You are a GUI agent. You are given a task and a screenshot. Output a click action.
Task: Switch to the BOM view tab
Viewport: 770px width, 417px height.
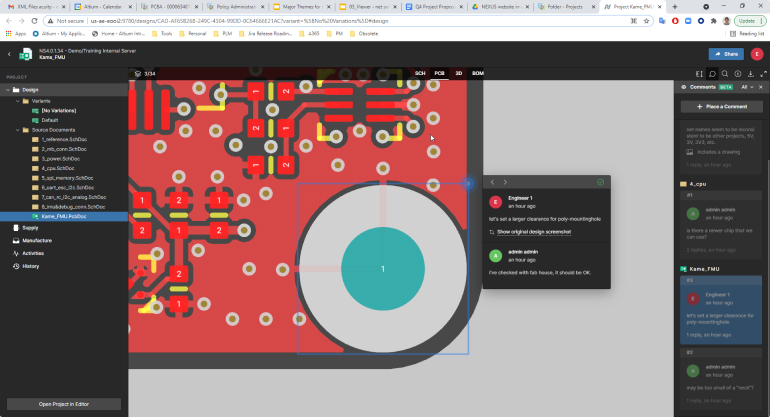477,73
